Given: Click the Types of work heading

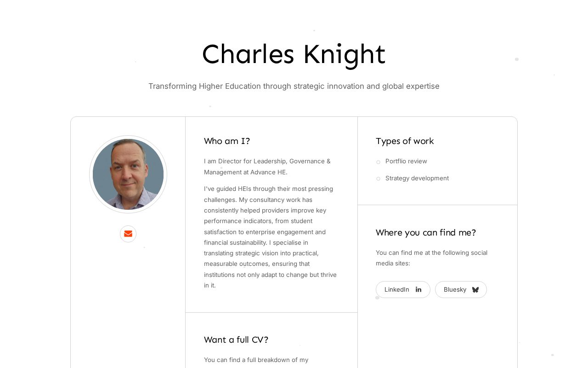Looking at the screenshot, I should tap(405, 141).
